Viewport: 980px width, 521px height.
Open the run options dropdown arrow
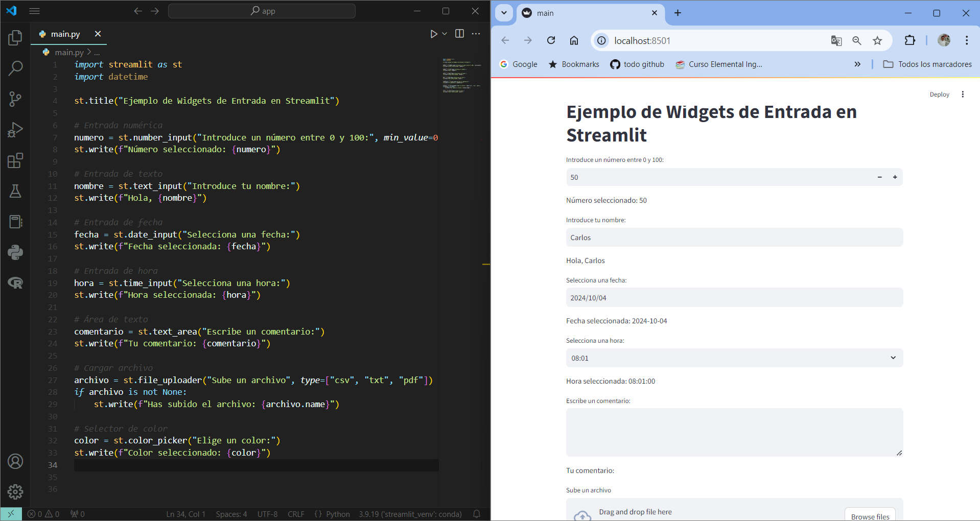445,34
